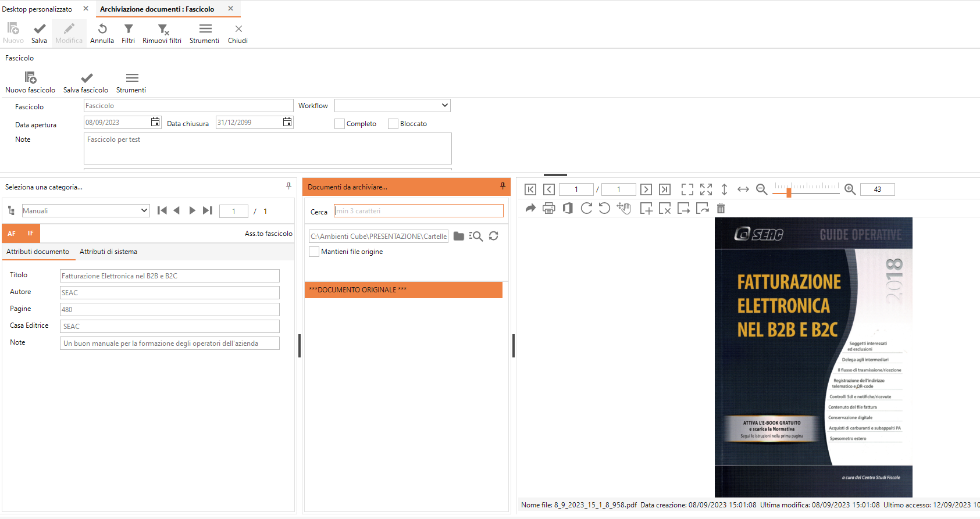980x519 pixels.
Task: Go to previous category record
Action: (x=177, y=210)
